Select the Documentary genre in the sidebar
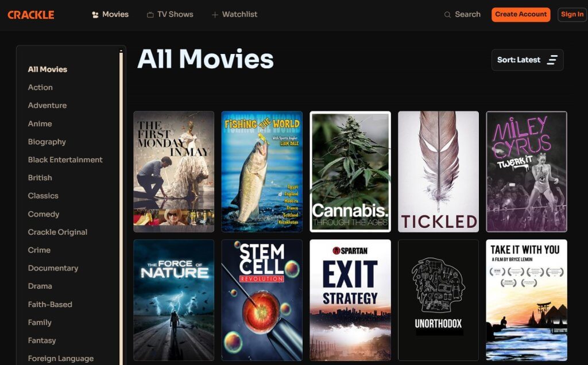 pyautogui.click(x=53, y=268)
